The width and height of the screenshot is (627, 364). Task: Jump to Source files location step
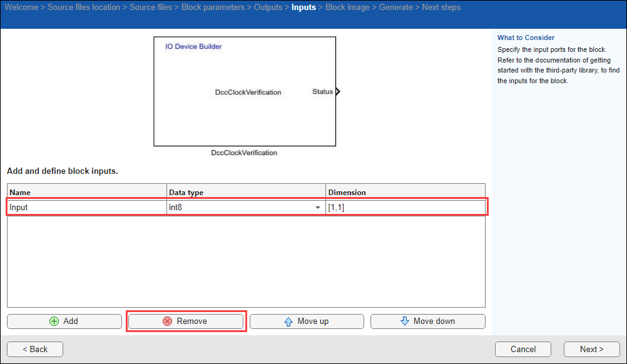coord(84,8)
